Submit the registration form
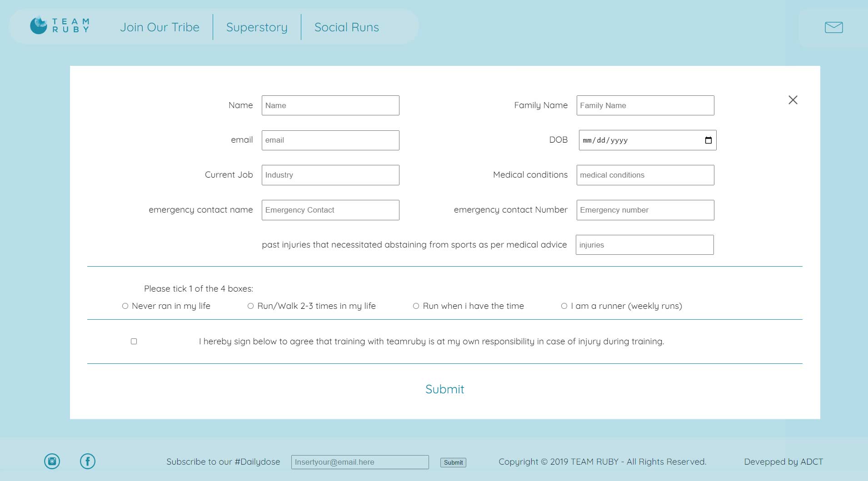Screen dimensions: 868x481 tap(444, 389)
